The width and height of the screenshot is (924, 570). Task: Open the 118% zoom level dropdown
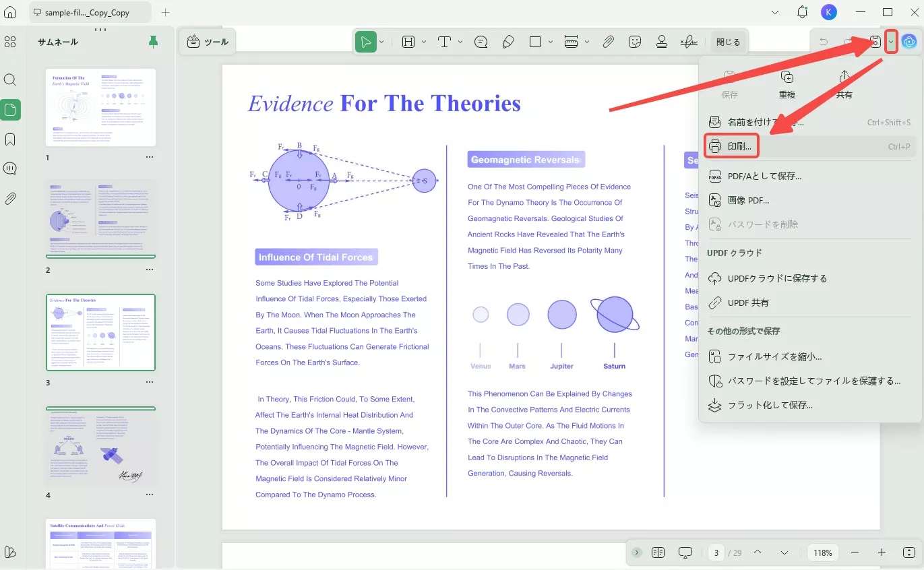[823, 552]
